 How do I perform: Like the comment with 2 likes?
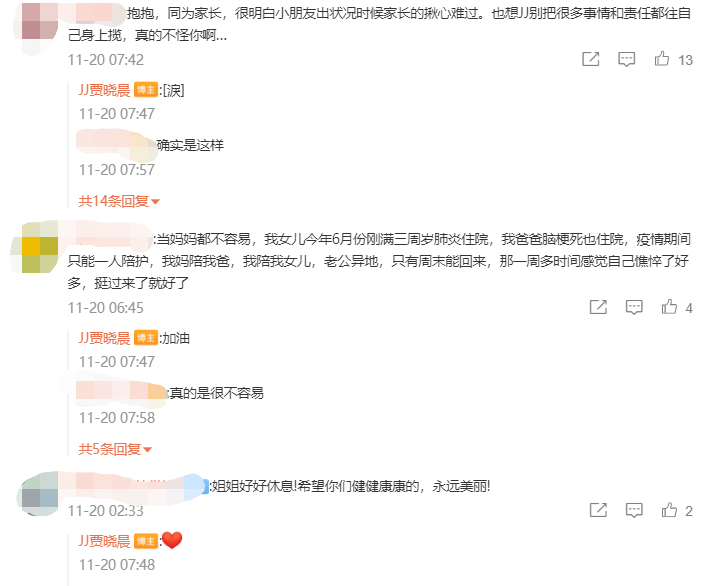pyautogui.click(x=669, y=509)
